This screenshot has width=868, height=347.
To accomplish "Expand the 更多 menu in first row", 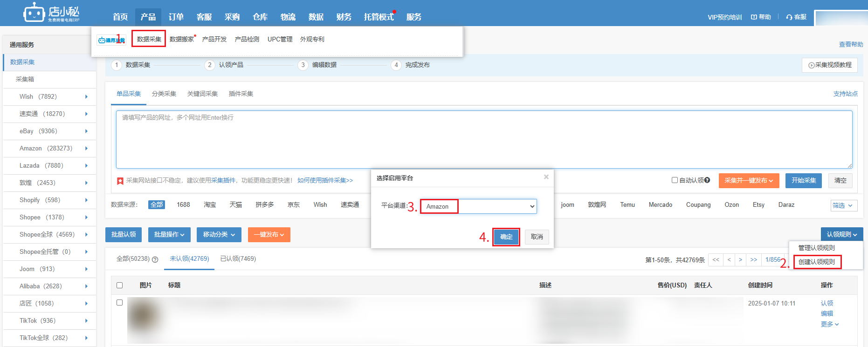I will [x=830, y=324].
